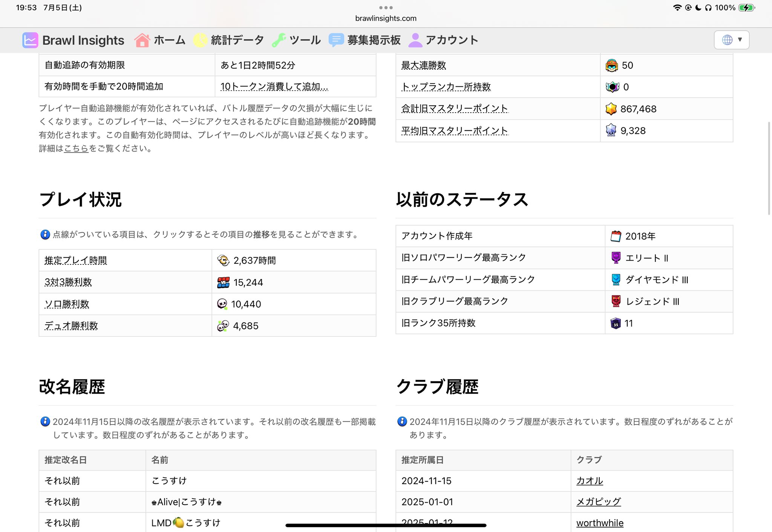Show trend for 合計旧マスタリーポイント
The width and height of the screenshot is (772, 532).
(x=455, y=109)
